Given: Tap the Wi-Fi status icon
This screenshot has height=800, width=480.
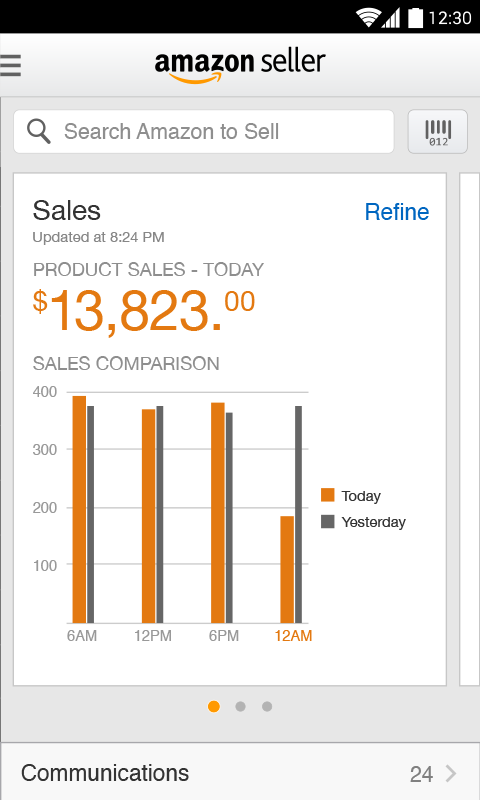Looking at the screenshot, I should click(367, 18).
